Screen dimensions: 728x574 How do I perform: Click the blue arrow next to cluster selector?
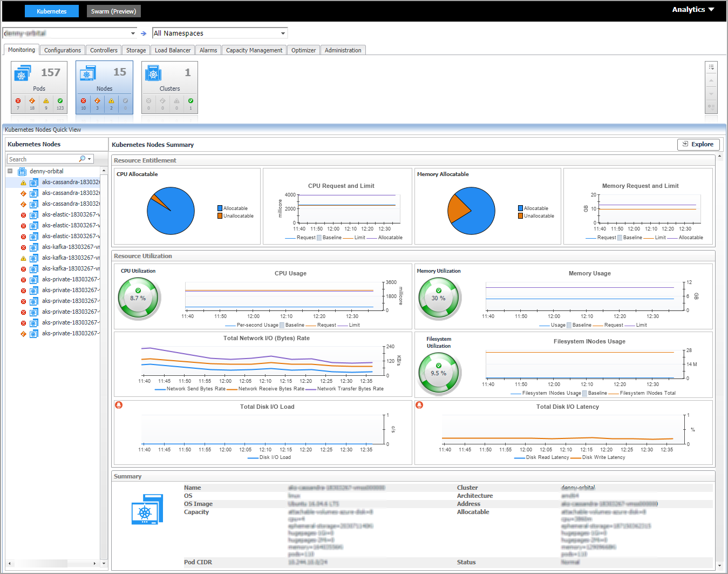pos(144,33)
